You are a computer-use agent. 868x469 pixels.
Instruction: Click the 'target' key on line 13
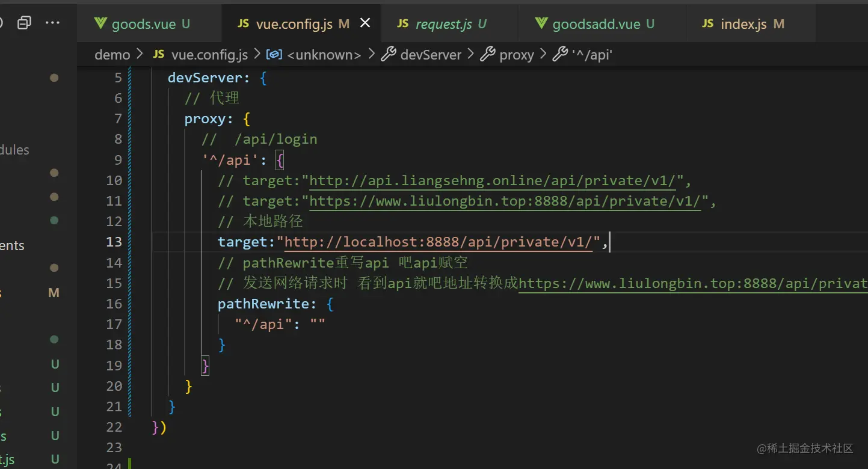coord(242,242)
